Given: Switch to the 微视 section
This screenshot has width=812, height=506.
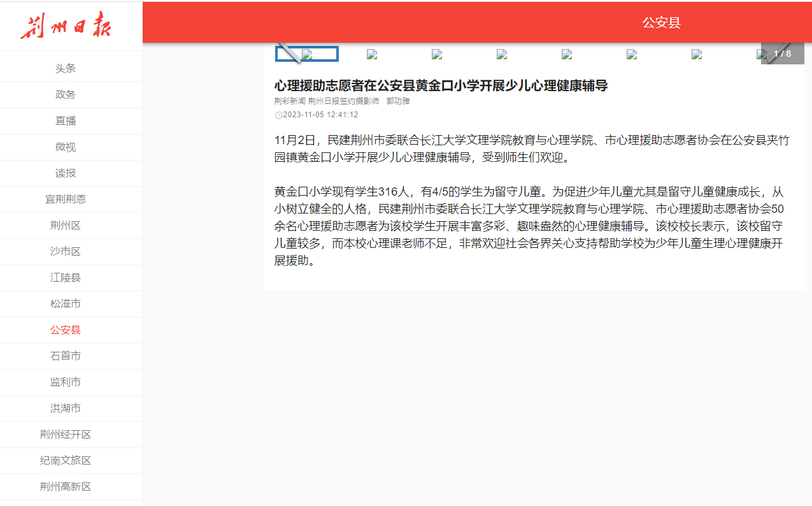Looking at the screenshot, I should [66, 147].
